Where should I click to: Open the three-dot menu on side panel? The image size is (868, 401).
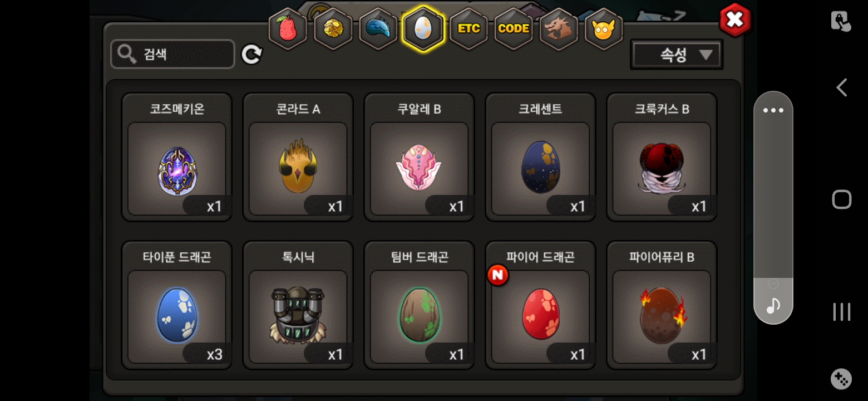773,110
